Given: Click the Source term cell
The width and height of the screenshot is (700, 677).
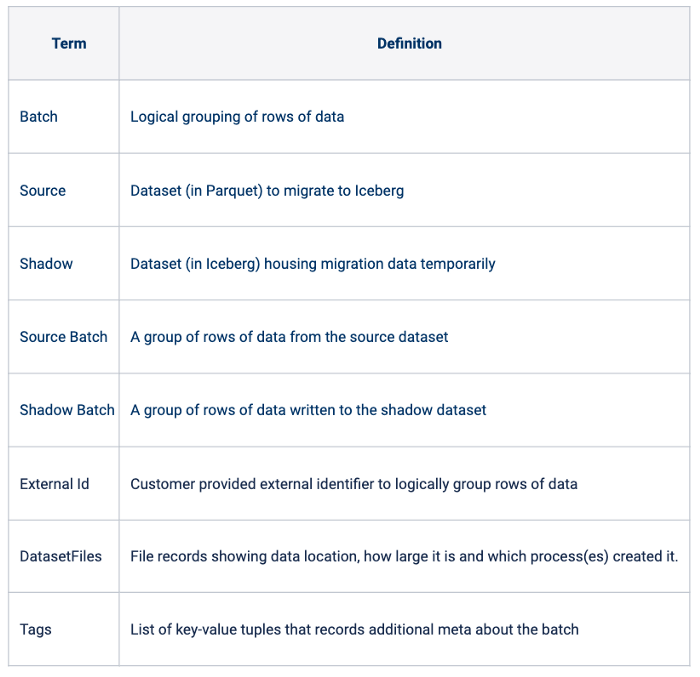Looking at the screenshot, I should point(43,190).
